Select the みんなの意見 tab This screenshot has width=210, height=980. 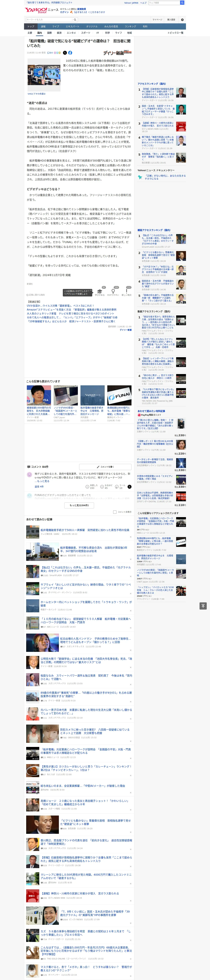click(x=111, y=26)
